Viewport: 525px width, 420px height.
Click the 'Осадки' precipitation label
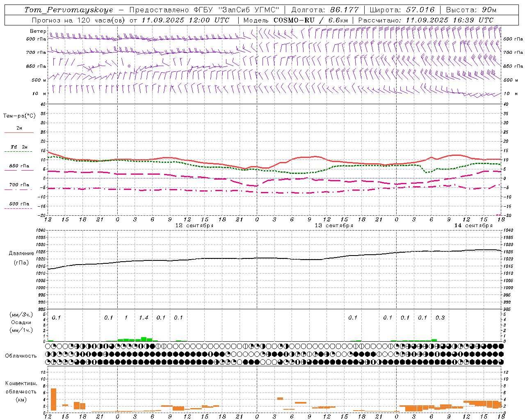tap(21, 322)
